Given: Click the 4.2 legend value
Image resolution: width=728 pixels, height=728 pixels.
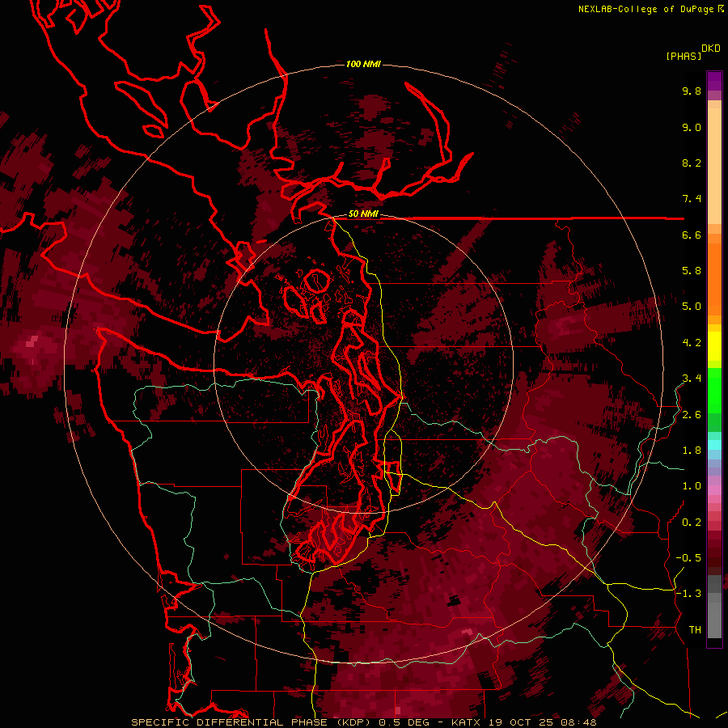Looking at the screenshot, I should (692, 343).
